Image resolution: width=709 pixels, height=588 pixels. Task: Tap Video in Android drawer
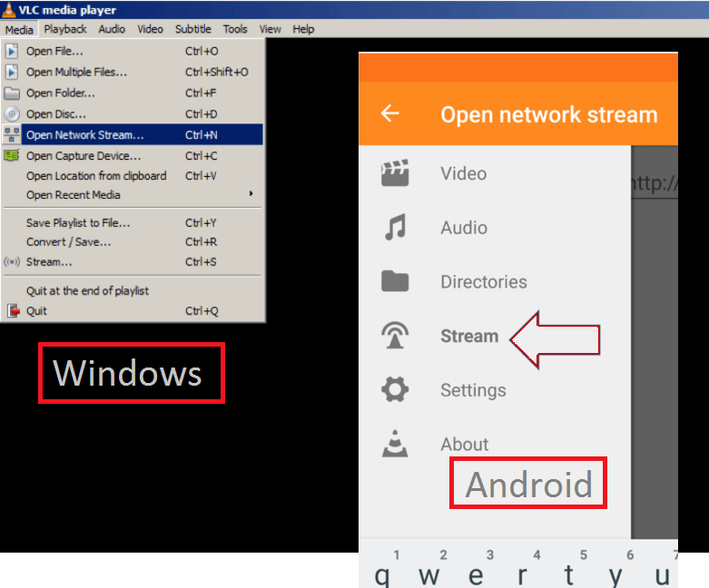coord(464,173)
